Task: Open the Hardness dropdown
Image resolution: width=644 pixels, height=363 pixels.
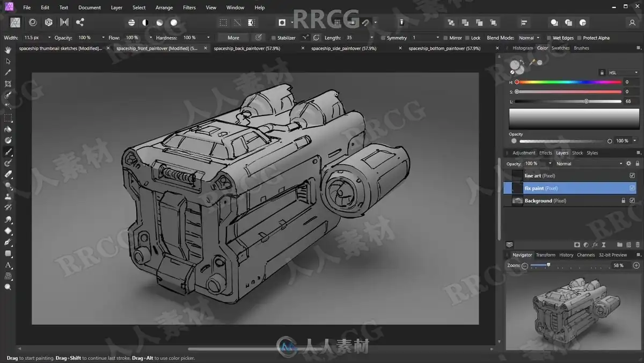Action: click(208, 38)
